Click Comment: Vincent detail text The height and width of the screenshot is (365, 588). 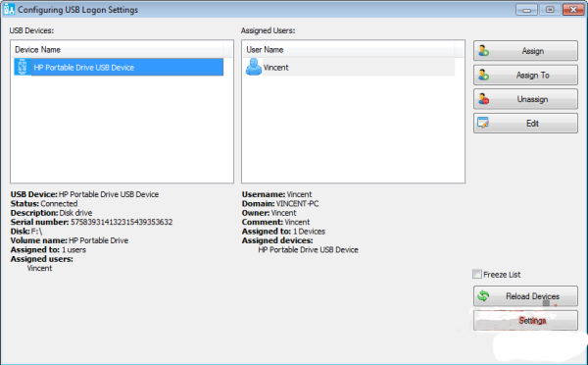[x=275, y=222]
